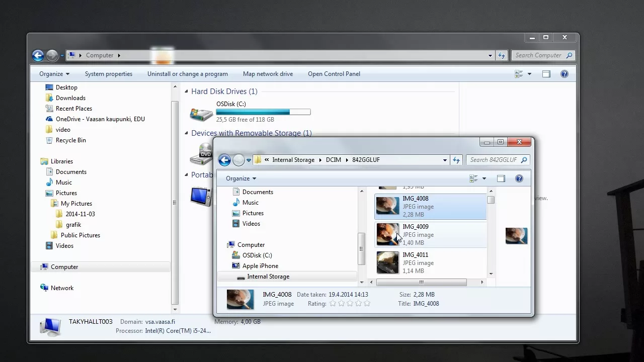This screenshot has width=644, height=362.
Task: Refresh the Computer window address bar
Action: point(502,55)
